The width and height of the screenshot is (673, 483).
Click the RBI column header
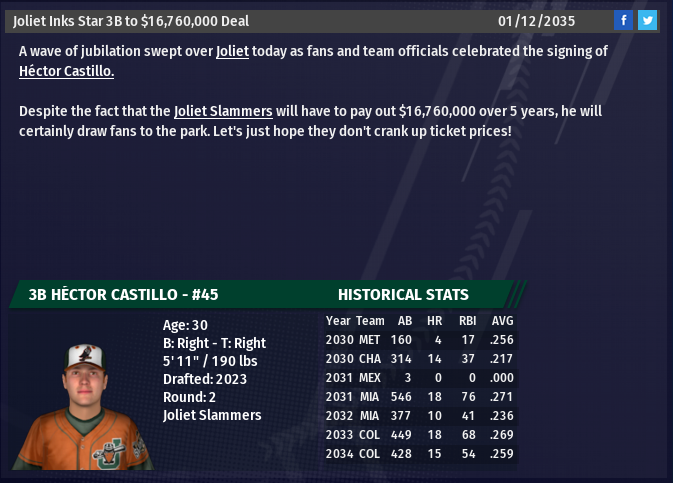[465, 321]
